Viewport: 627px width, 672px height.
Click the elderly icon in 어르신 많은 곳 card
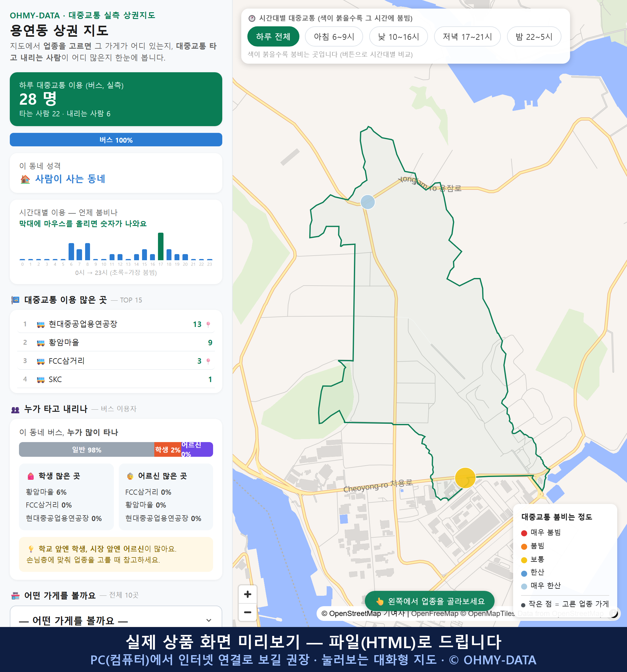pyautogui.click(x=130, y=476)
